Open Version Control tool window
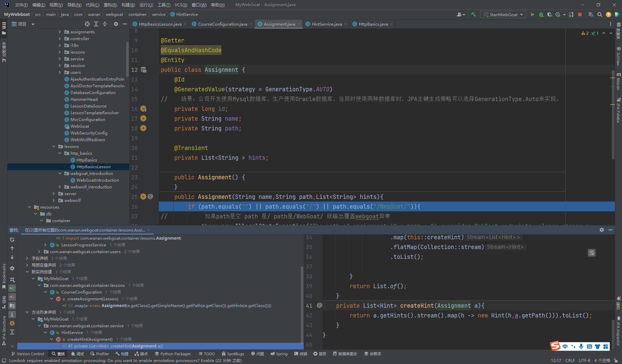 28,354
